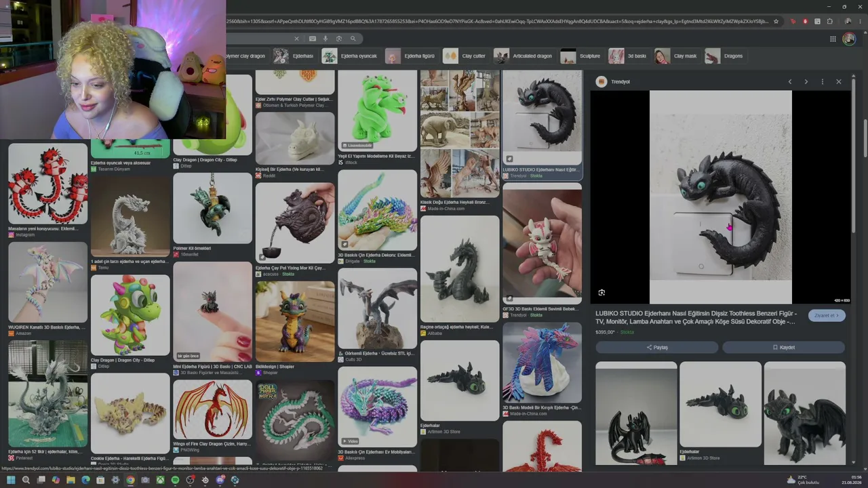This screenshot has height=488, width=868.
Task: Open more options in the preview panel
Action: click(x=822, y=81)
